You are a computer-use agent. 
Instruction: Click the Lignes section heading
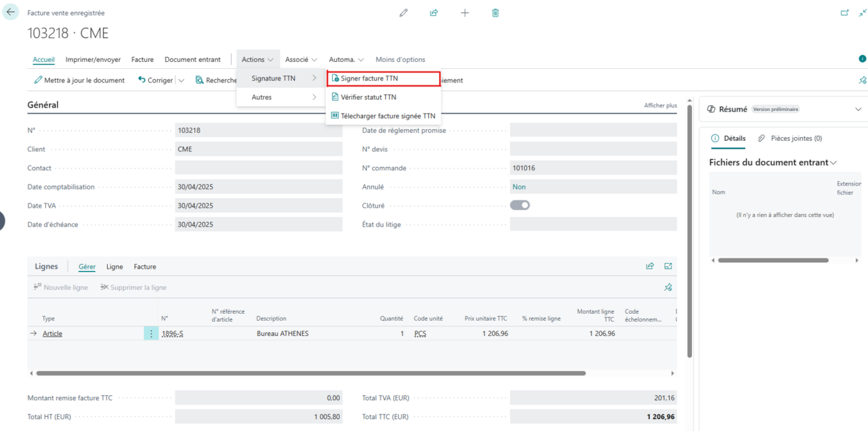point(46,267)
